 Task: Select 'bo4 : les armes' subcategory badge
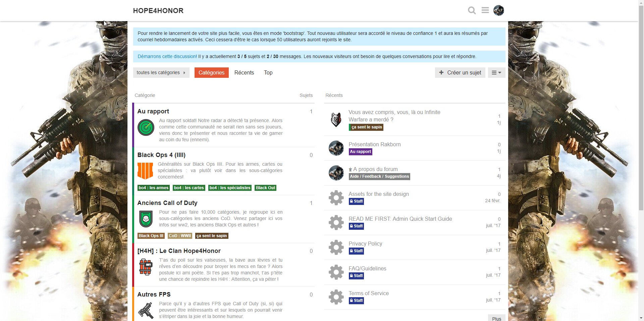[x=154, y=188]
